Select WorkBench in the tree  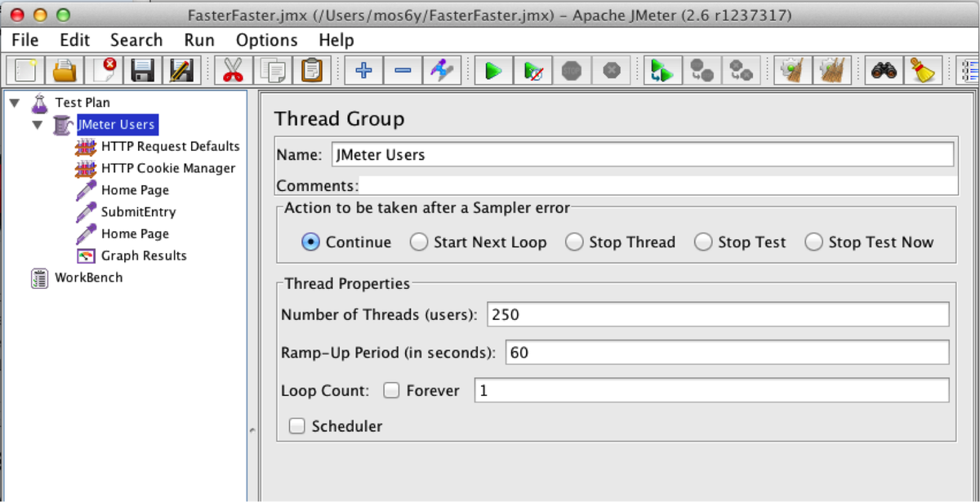click(x=88, y=278)
